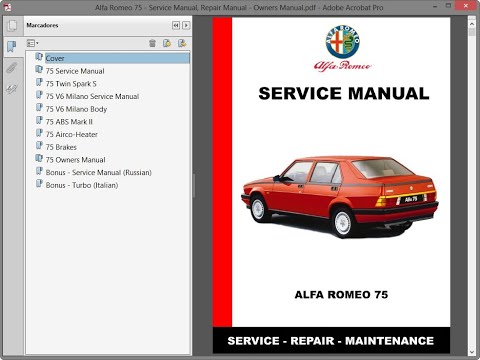480x360 pixels.
Task: Open the Signatures panel icon
Action: coord(12,89)
